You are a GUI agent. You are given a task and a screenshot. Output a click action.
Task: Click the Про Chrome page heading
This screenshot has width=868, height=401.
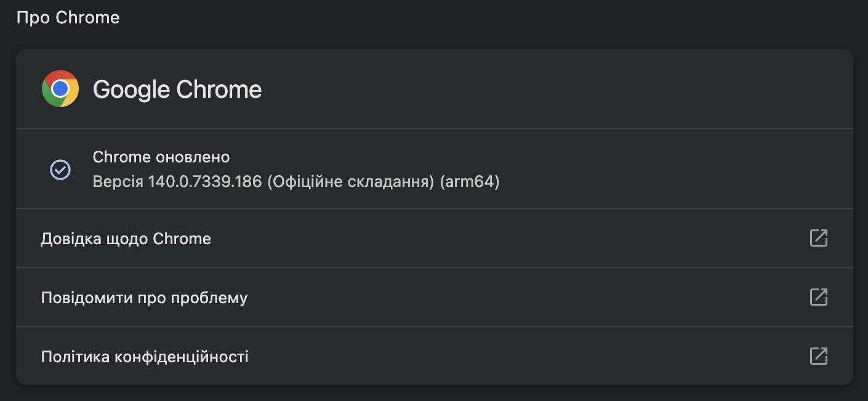68,18
